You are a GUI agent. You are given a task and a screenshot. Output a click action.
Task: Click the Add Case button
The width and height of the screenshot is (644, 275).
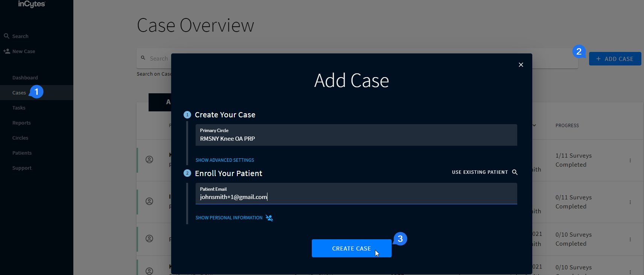[615, 59]
